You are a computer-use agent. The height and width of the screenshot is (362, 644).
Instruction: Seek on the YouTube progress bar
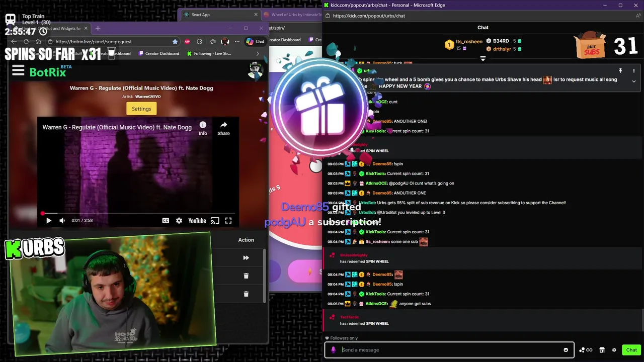[138, 213]
